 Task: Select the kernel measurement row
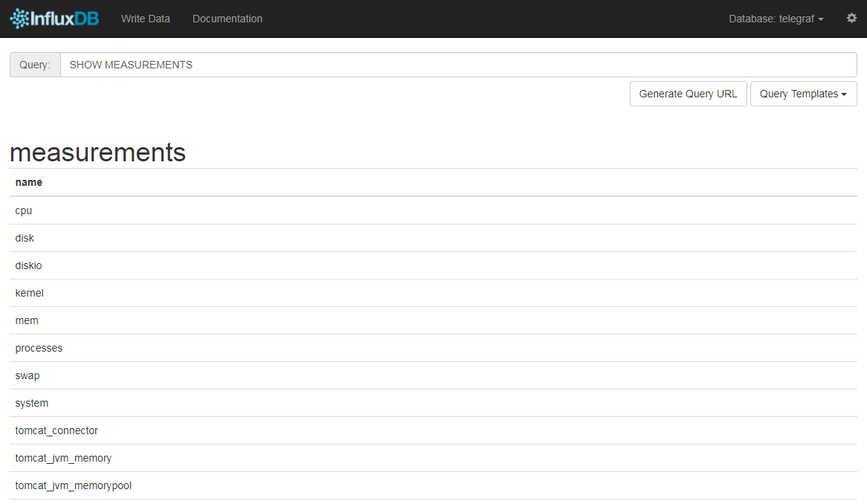[x=29, y=293]
